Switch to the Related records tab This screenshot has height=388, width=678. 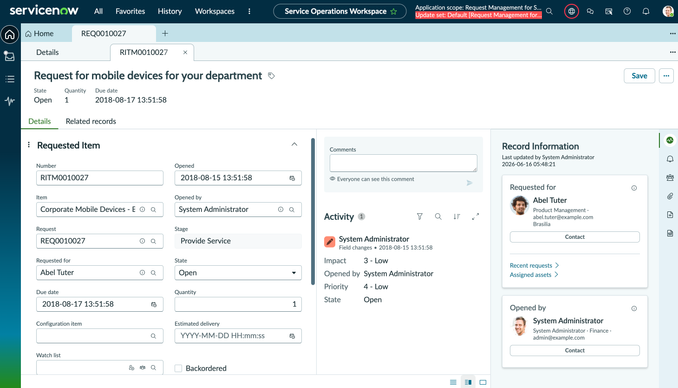coord(91,121)
